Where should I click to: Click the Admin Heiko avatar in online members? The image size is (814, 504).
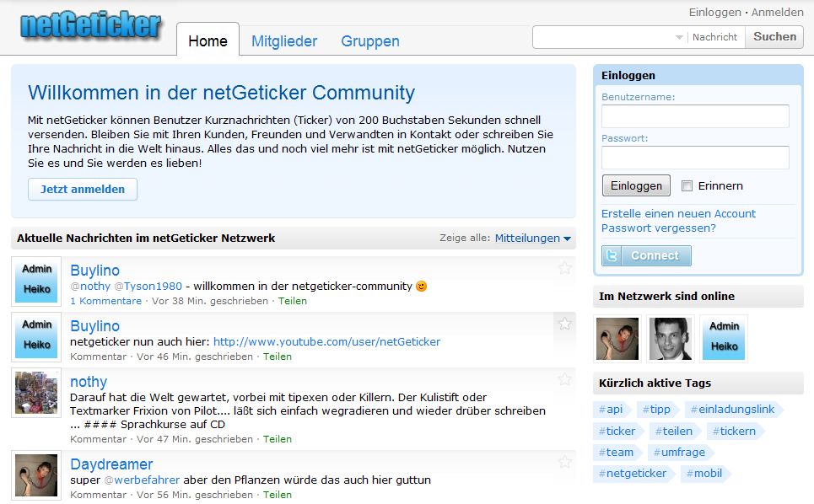pyautogui.click(x=724, y=338)
